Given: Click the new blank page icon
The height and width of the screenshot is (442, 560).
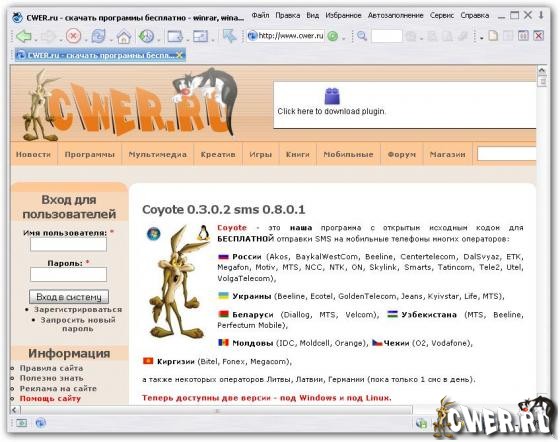Looking at the screenshot, I should click(x=493, y=36).
